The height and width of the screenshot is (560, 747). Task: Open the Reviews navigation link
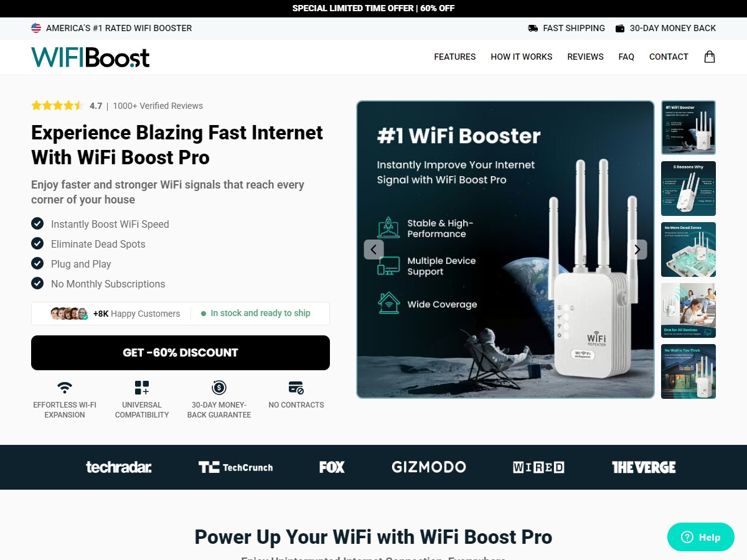pyautogui.click(x=585, y=57)
